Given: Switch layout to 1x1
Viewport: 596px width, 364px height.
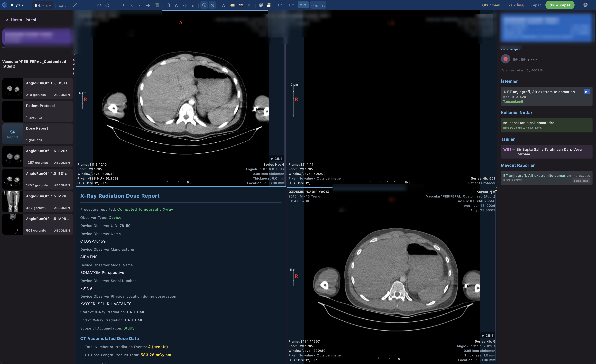Looking at the screenshot, I should pyautogui.click(x=280, y=5).
